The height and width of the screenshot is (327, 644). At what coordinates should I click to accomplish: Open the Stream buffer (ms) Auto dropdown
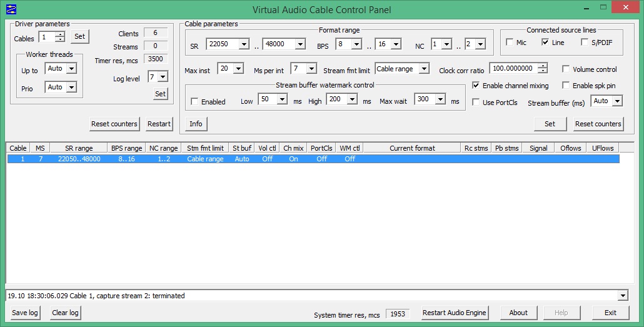(x=617, y=101)
